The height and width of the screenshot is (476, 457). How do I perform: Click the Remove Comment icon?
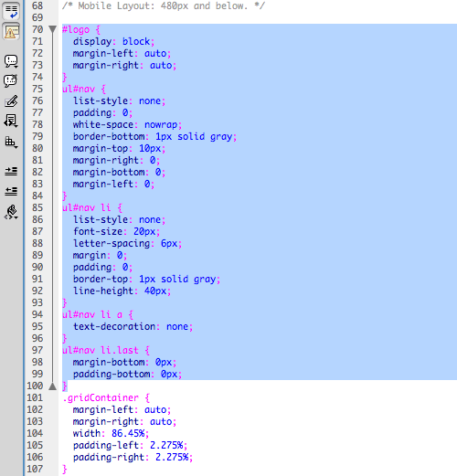11,80
